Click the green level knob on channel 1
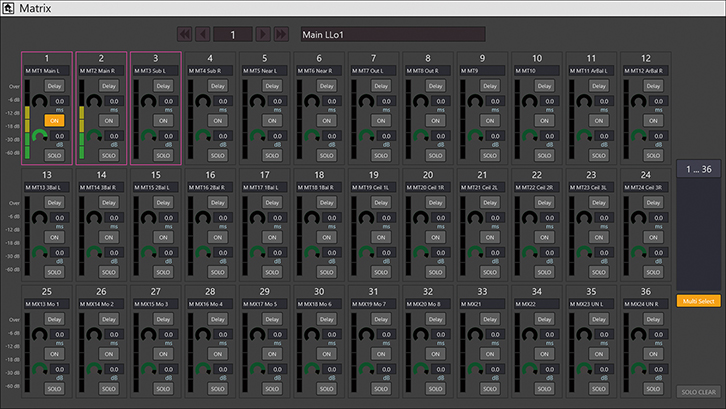This screenshot has width=726, height=409. click(x=40, y=138)
